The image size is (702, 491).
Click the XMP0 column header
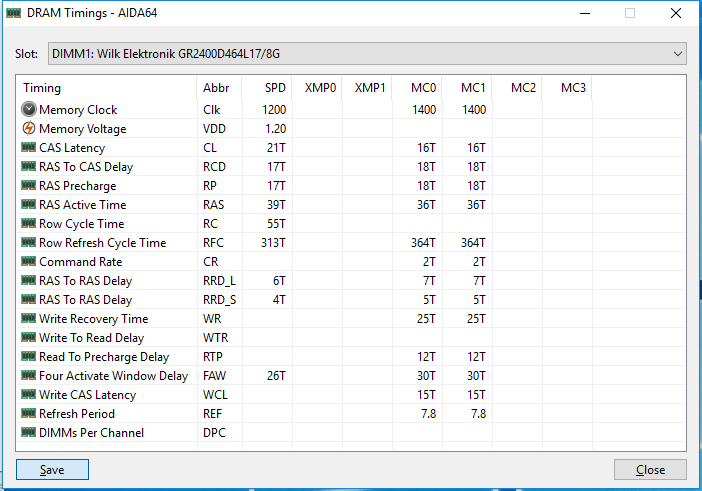click(320, 88)
